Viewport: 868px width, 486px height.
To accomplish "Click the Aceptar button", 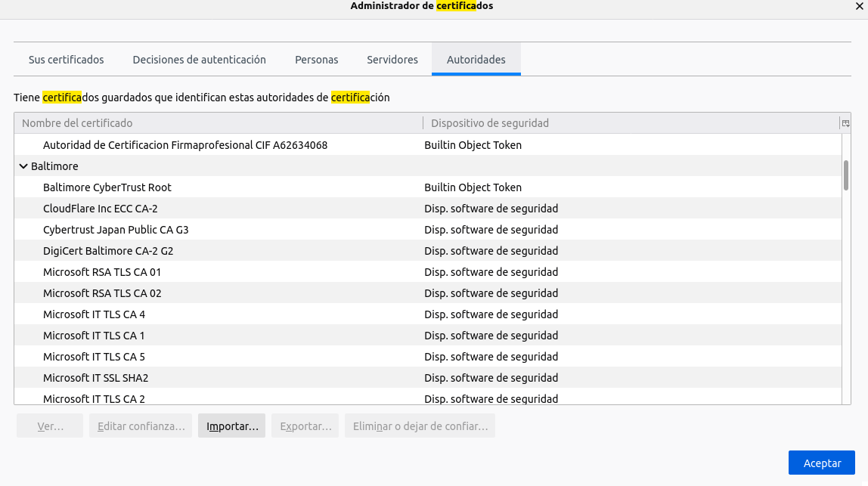I will [x=821, y=463].
